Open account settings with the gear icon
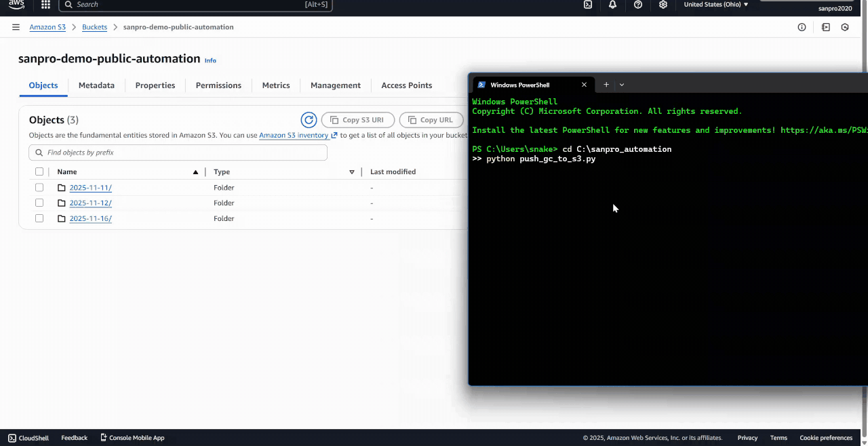 (x=663, y=5)
